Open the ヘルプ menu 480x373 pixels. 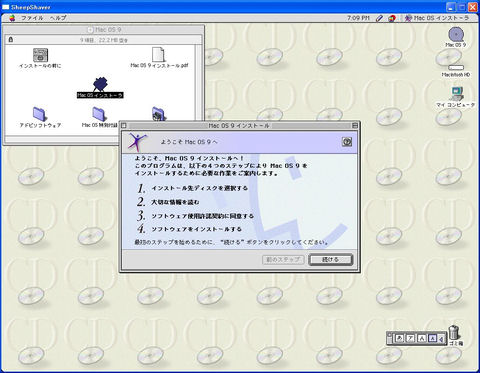tap(58, 18)
